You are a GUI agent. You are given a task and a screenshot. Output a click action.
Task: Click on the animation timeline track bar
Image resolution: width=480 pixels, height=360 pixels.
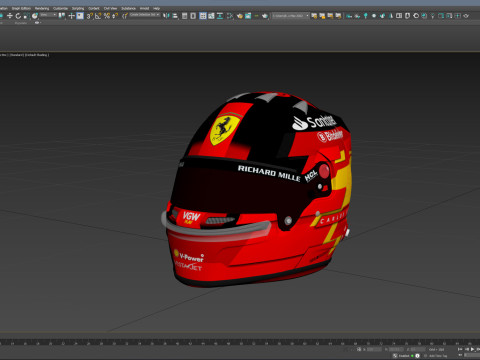click(x=240, y=342)
